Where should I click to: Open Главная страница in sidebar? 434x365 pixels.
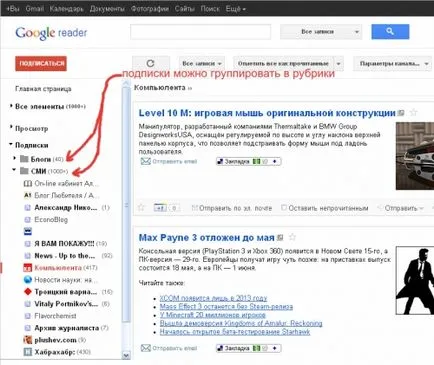tap(43, 89)
